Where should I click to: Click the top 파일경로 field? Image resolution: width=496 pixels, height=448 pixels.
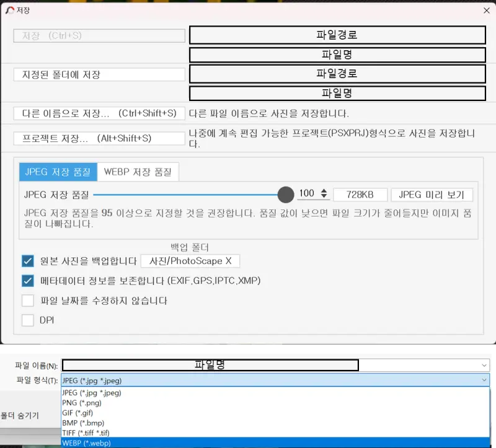point(337,35)
